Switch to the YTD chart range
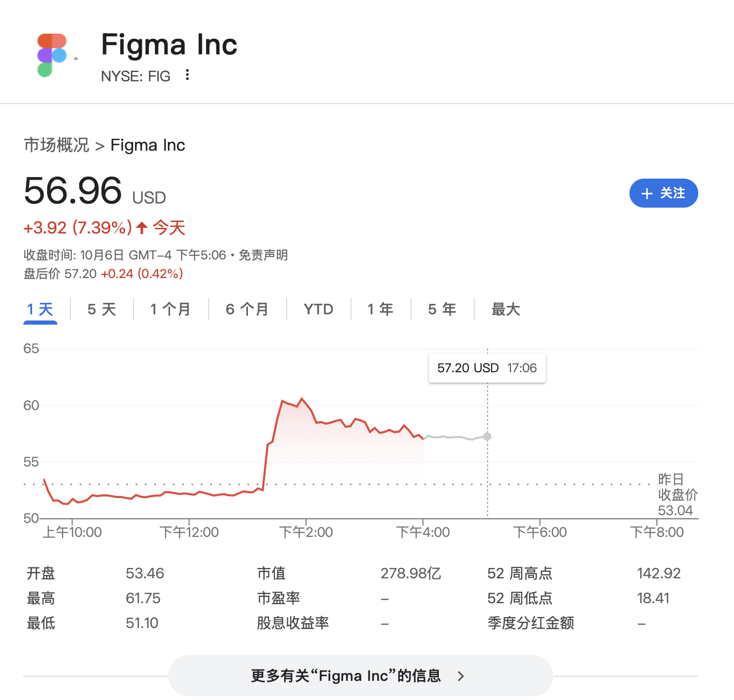Image resolution: width=734 pixels, height=700 pixels. click(318, 309)
